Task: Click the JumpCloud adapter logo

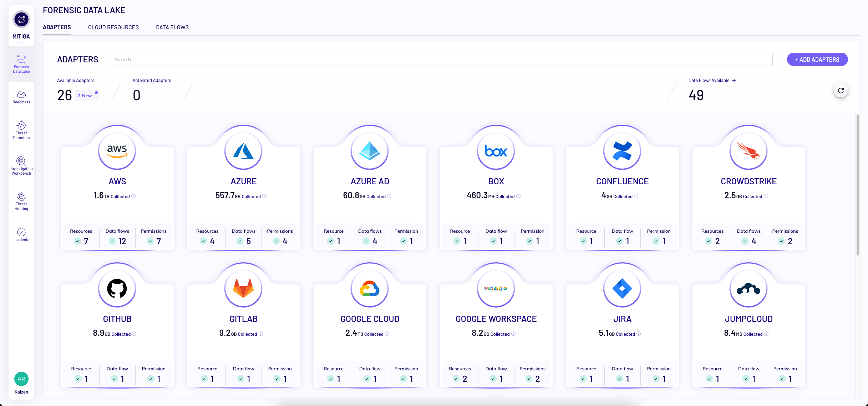Action: [748, 289]
